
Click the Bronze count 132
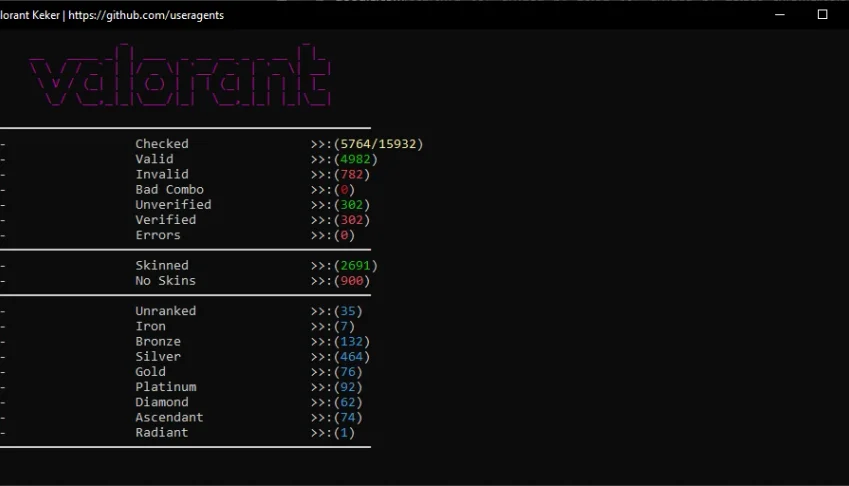click(351, 341)
